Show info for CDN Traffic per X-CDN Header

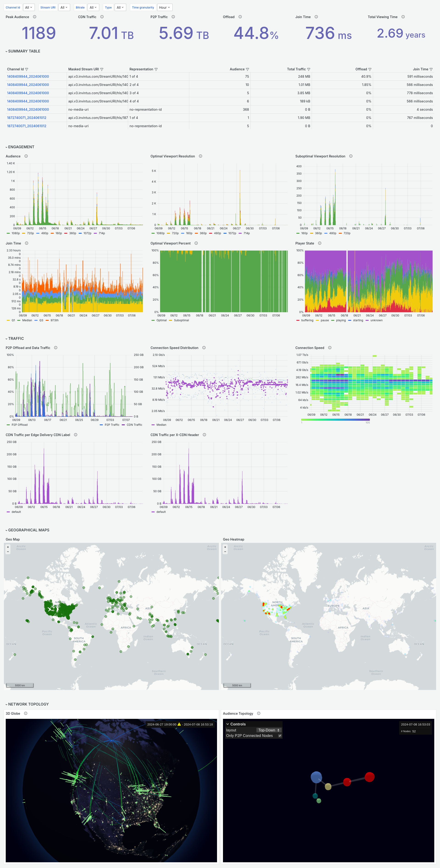click(x=204, y=435)
